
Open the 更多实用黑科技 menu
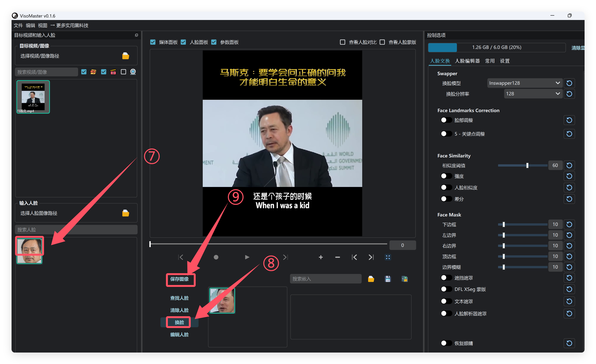point(69,25)
